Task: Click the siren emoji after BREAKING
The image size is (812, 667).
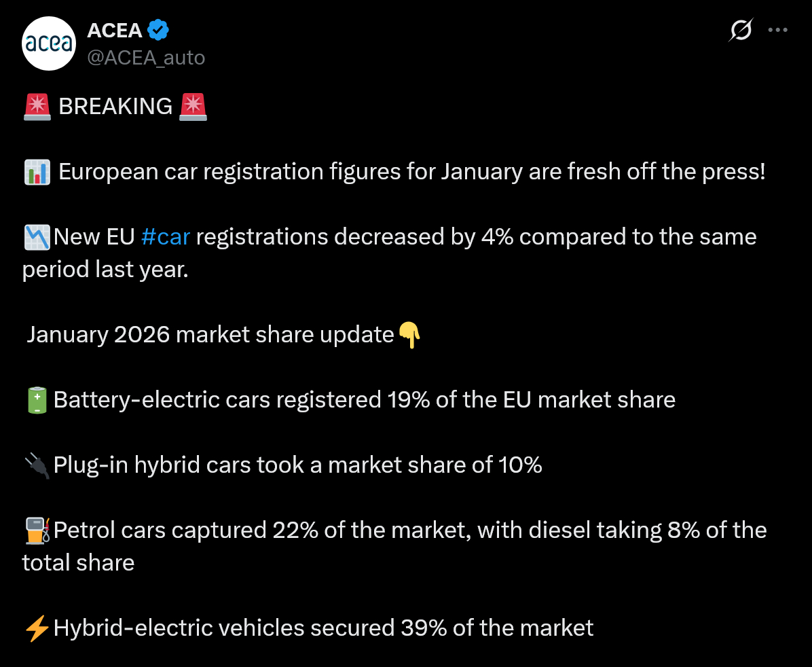Action: click(x=192, y=107)
